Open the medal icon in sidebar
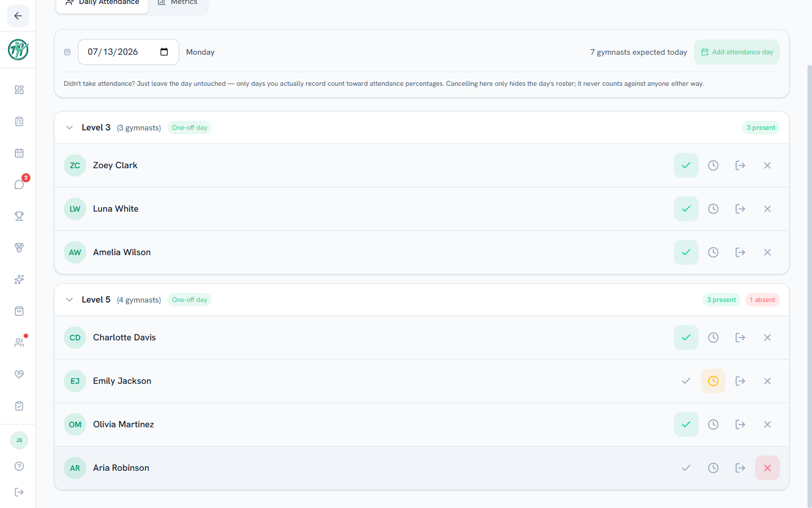 (19, 248)
